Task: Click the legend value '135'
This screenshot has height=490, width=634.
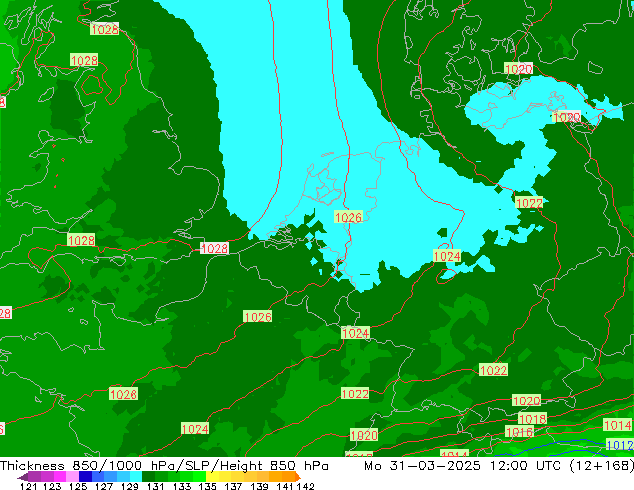Action: point(207,486)
